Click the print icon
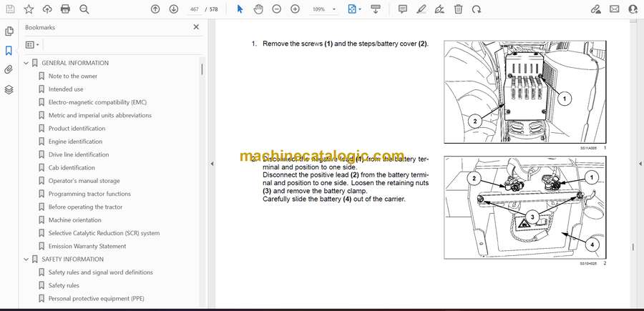The height and width of the screenshot is (311, 644). point(66,9)
